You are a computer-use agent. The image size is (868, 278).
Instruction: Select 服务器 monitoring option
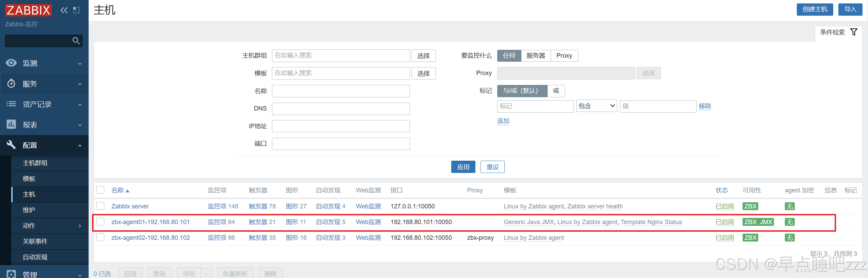536,56
